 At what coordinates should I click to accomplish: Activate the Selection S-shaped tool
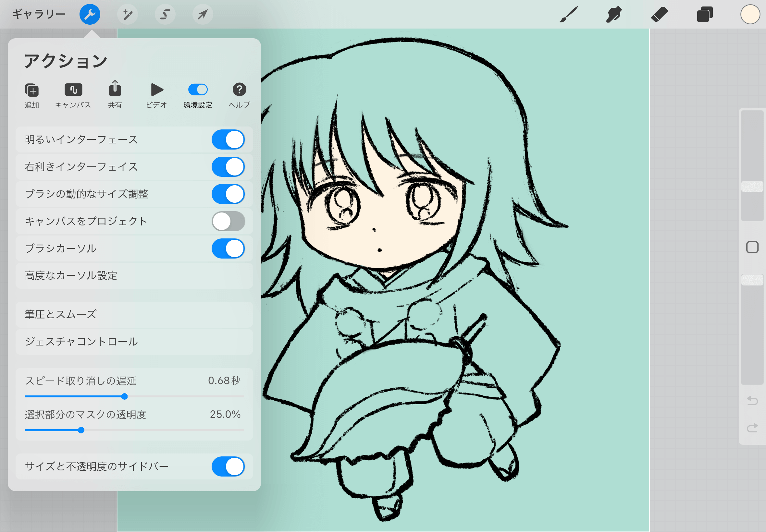[x=165, y=14]
